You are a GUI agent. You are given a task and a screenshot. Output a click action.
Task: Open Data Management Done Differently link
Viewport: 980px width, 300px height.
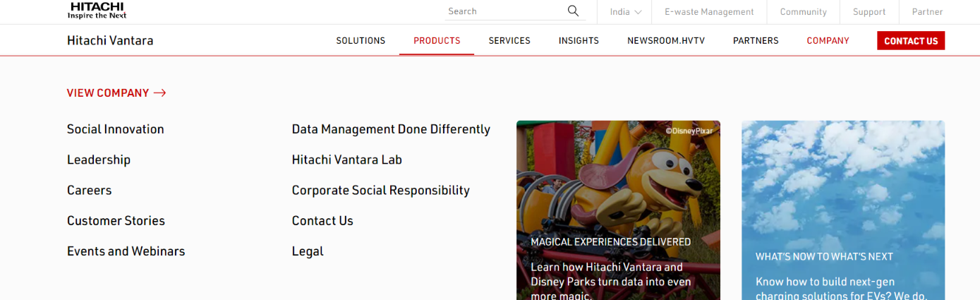pyautogui.click(x=391, y=129)
